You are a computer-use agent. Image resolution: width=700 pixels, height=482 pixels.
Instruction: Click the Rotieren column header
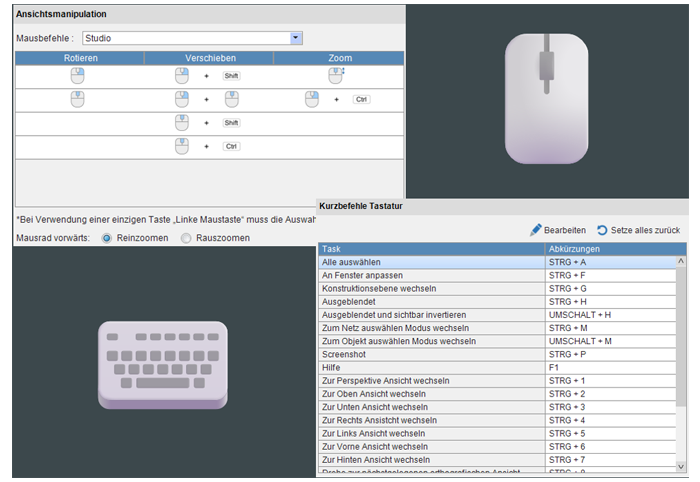(x=80, y=58)
